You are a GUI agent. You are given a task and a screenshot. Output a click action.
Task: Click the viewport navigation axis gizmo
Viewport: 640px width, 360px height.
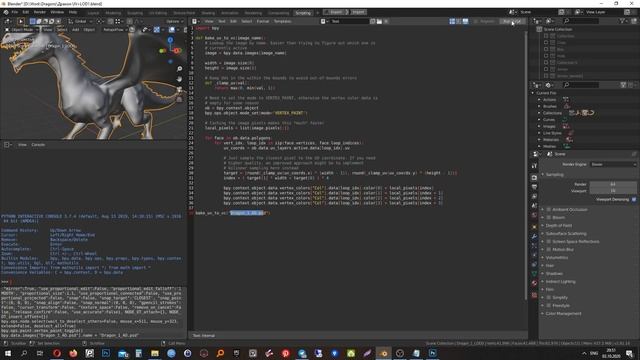point(171,50)
